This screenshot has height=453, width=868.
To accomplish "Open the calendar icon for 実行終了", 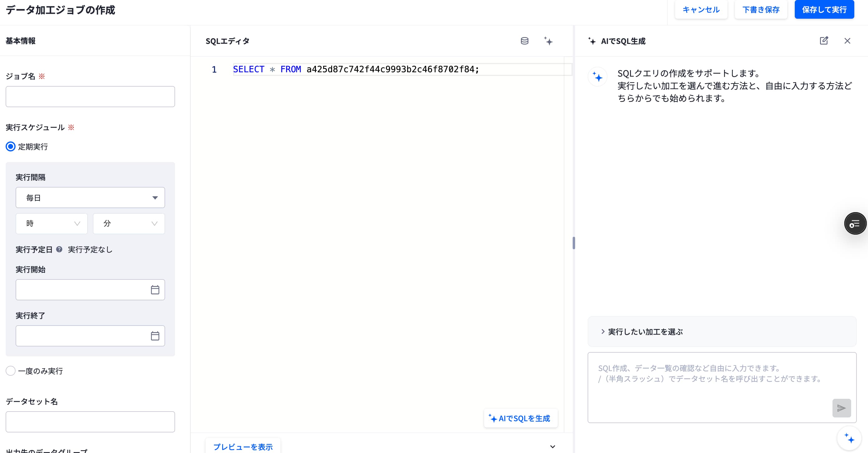I will tap(155, 336).
